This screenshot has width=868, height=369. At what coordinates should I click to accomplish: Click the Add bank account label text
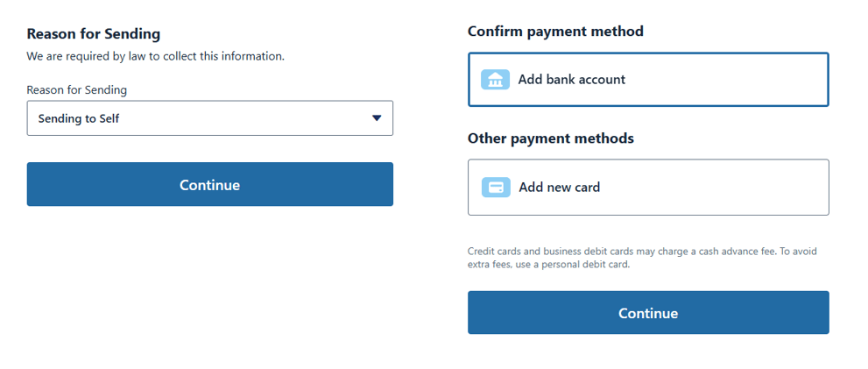[x=571, y=80]
